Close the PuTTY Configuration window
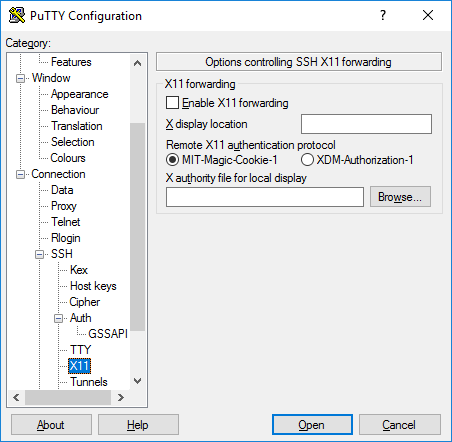This screenshot has width=452, height=442. point(428,15)
